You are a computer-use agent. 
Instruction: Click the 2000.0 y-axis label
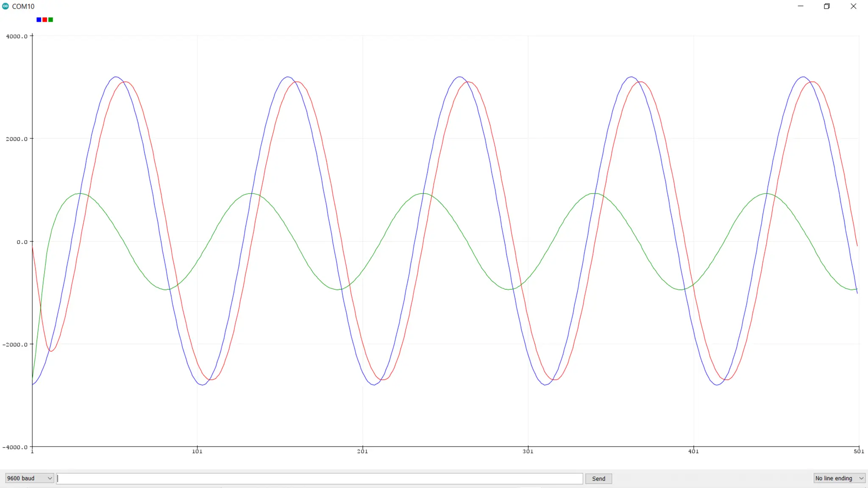click(17, 139)
